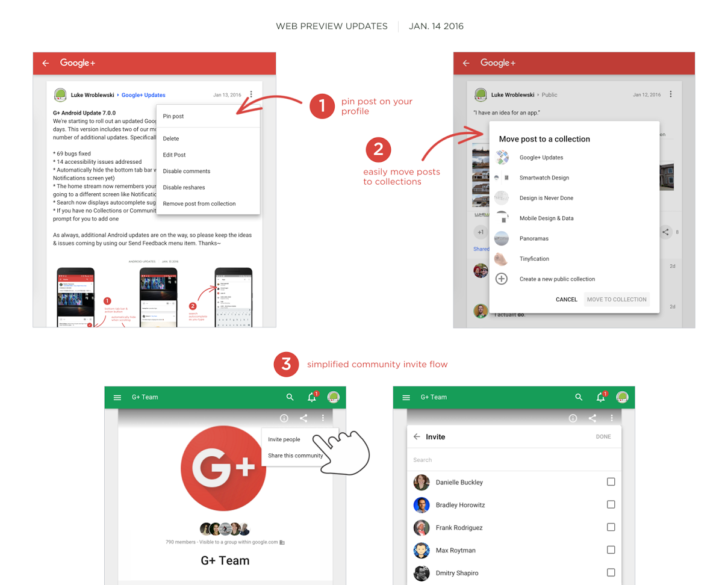Tick the checkbox for Bradley Horowitz

(x=611, y=504)
